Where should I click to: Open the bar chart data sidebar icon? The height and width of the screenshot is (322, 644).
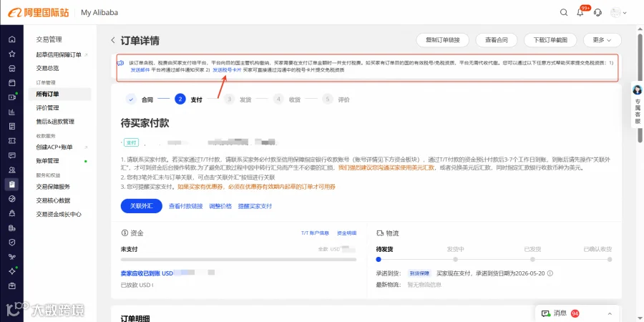coord(12,112)
